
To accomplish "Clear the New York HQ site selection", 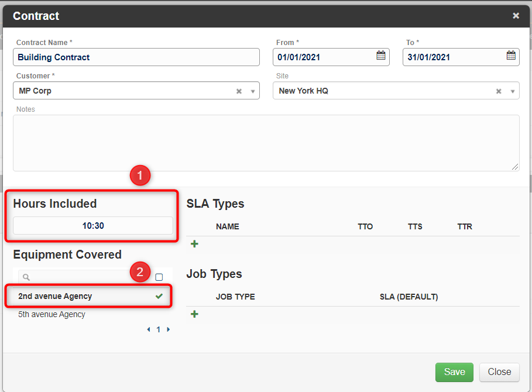I will click(x=499, y=91).
